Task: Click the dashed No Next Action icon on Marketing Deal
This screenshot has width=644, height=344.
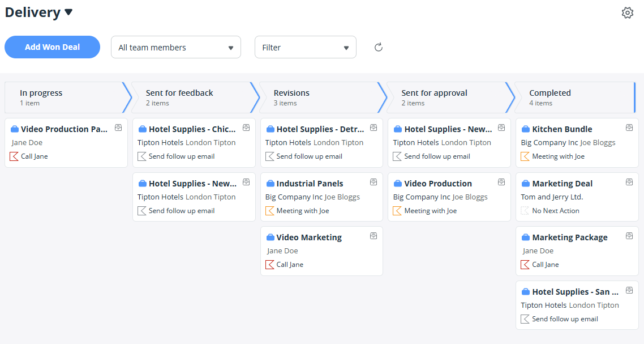Action: pyautogui.click(x=525, y=211)
